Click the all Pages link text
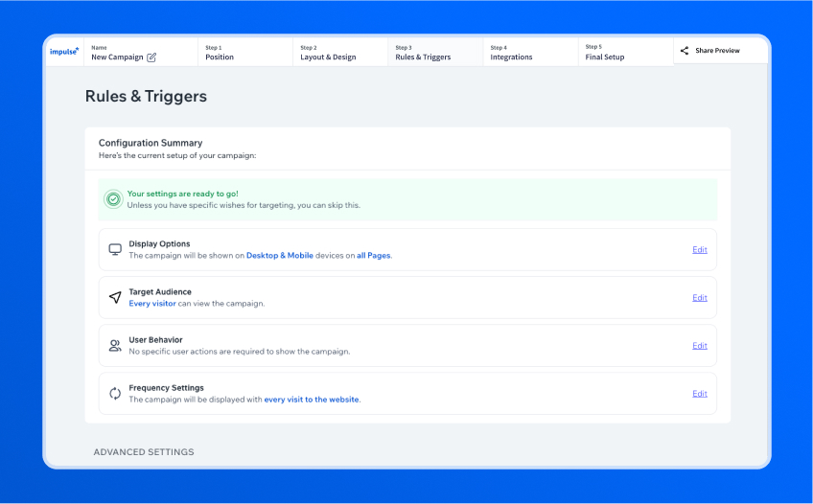 coord(373,256)
